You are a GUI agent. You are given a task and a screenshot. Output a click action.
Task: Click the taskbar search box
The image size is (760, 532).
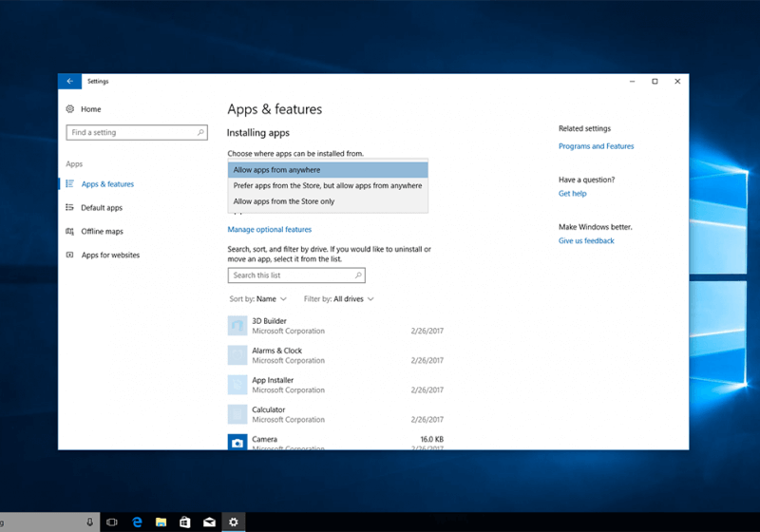pos(50,522)
